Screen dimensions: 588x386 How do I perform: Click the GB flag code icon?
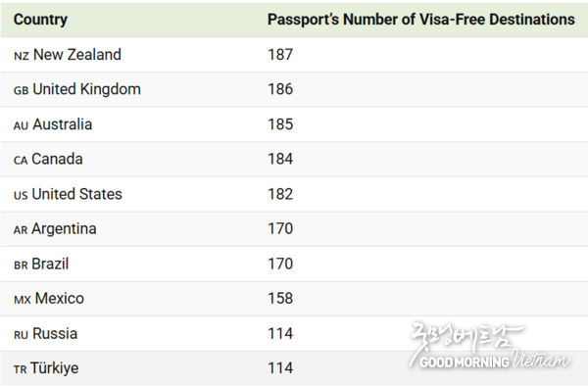tap(21, 91)
